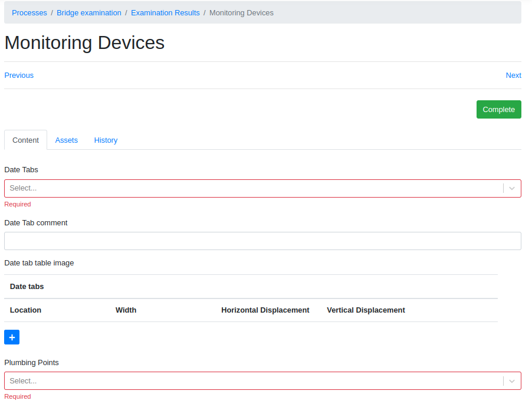Click the Width column header
This screenshot has width=532, height=407.
(x=126, y=310)
